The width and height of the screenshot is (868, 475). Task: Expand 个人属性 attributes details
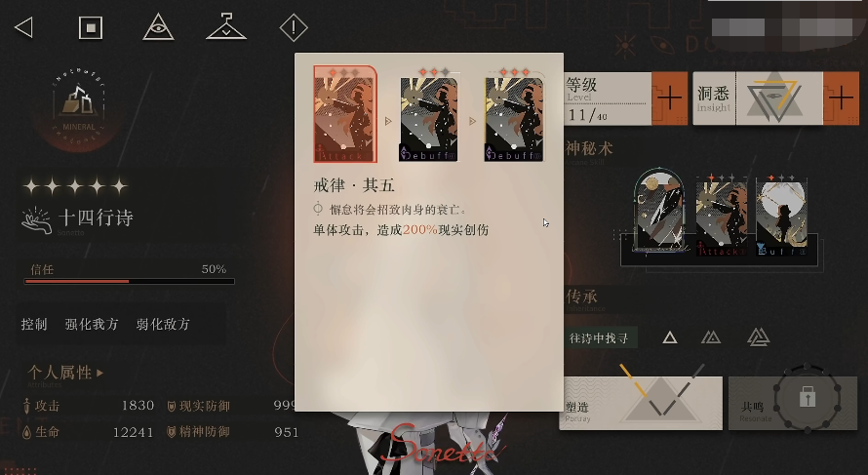[65, 373]
